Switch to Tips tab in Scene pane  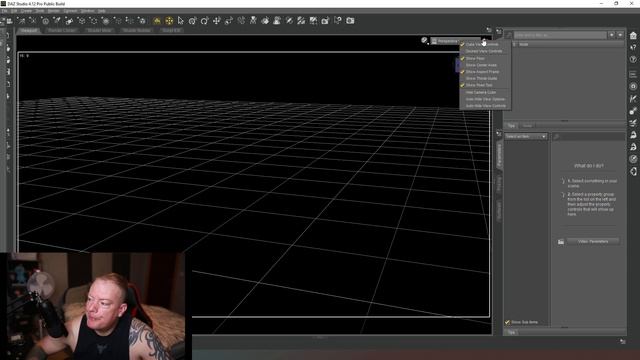click(x=511, y=126)
